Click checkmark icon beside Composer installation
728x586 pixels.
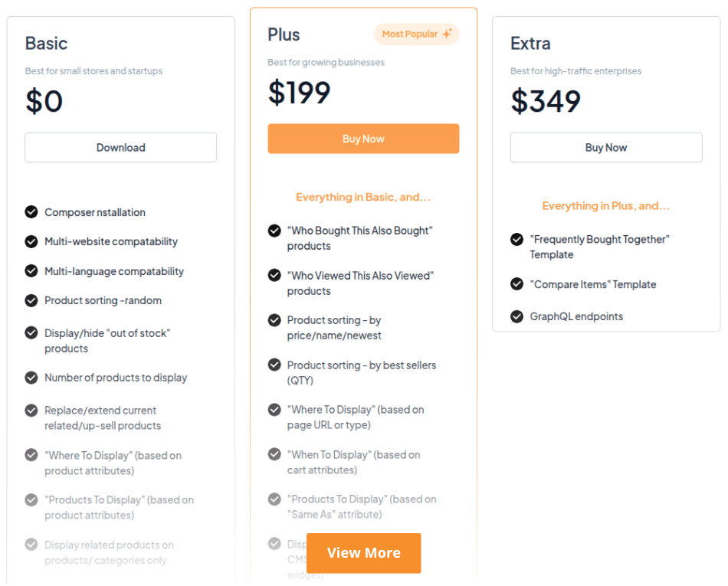(x=31, y=212)
